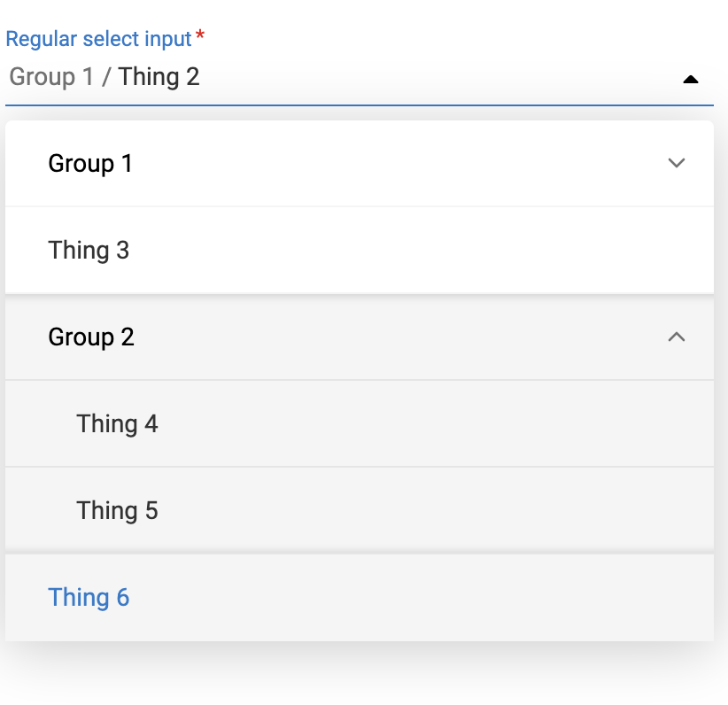Click the indented Thing 4 label text
Image resolution: width=728 pixels, height=705 pixels.
point(117,424)
